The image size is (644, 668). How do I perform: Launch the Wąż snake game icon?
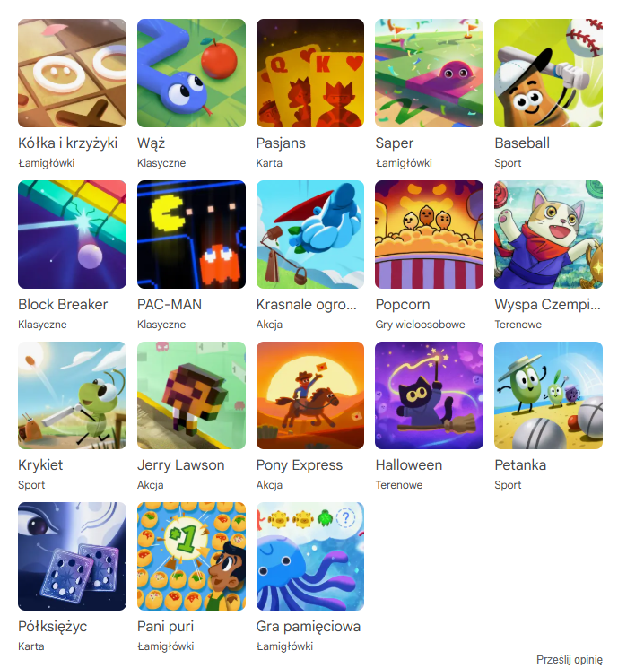click(191, 73)
